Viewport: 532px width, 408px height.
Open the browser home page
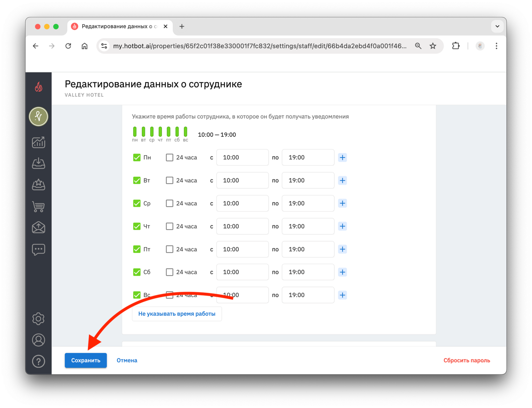pyautogui.click(x=85, y=46)
